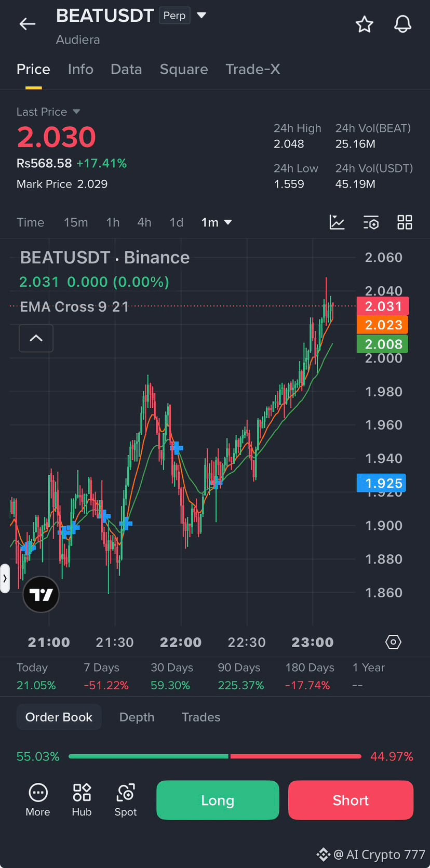Open the hexagon chart settings icon

pos(393,642)
